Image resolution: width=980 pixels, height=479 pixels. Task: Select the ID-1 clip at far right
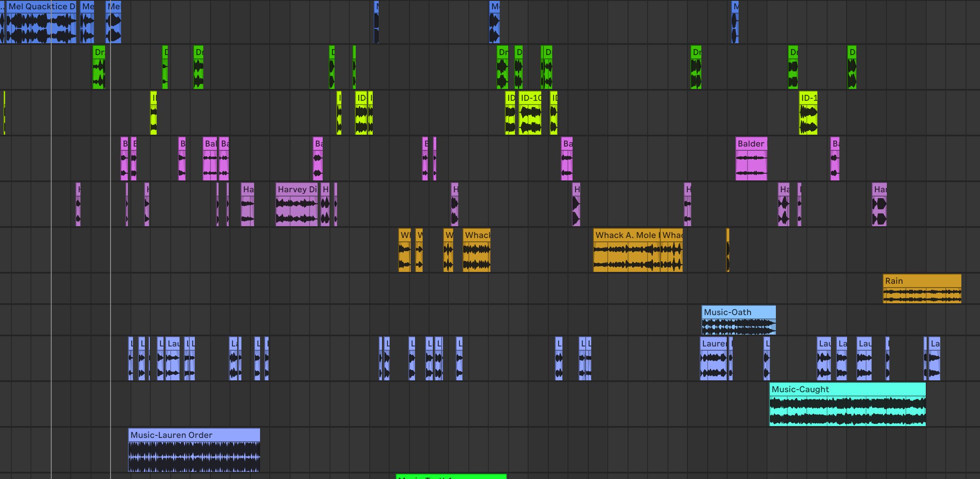[x=808, y=114]
